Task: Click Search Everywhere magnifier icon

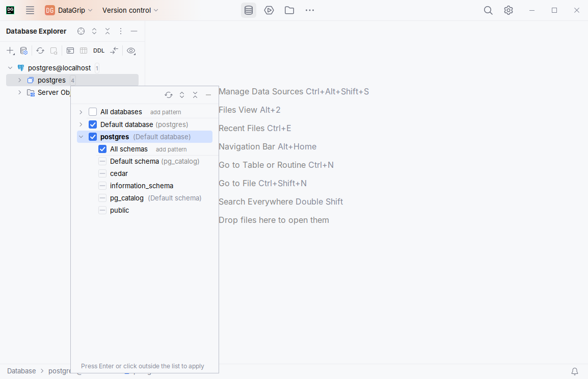Action: pos(488,10)
